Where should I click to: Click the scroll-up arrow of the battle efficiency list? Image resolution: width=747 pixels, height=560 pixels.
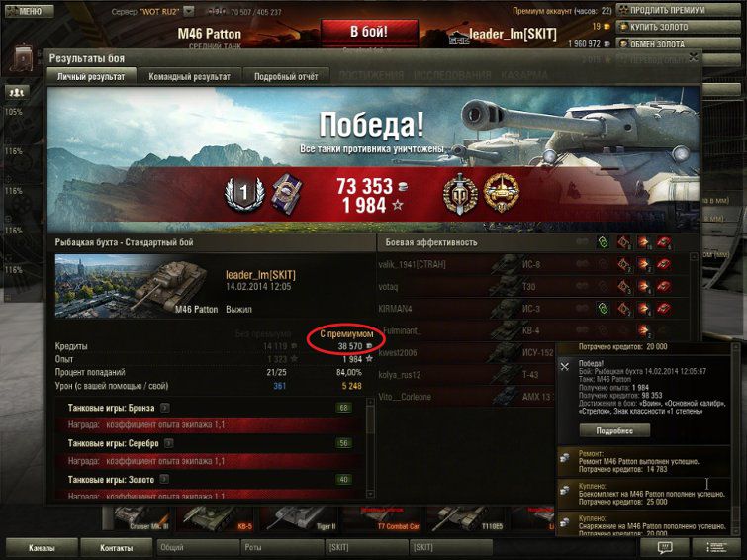pyautogui.click(x=694, y=257)
